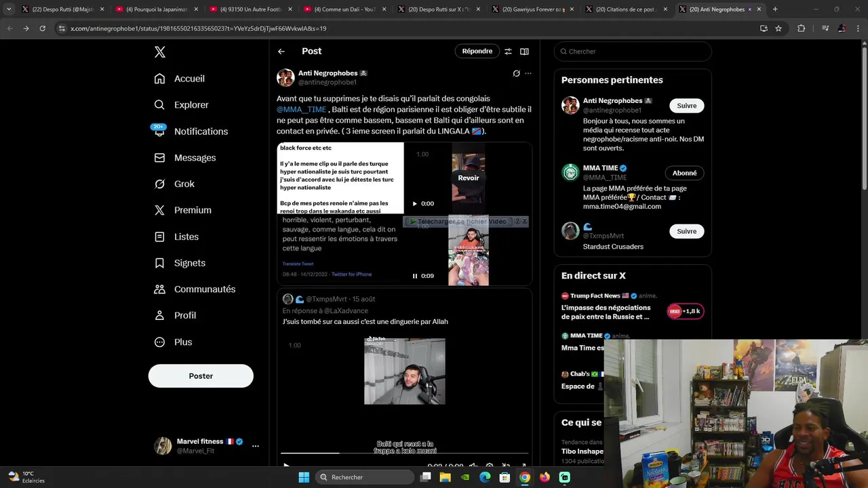The width and height of the screenshot is (868, 488).
Task: Expand the Plus menu
Action: click(173, 342)
